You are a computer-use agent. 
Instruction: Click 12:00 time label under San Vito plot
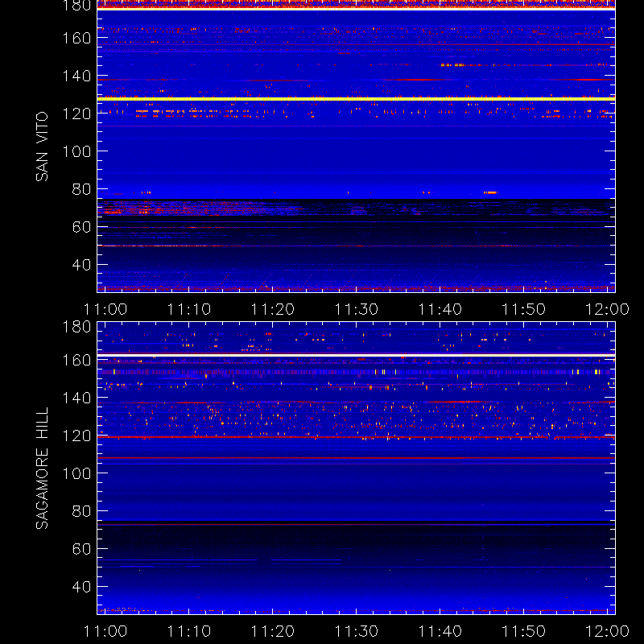[607, 309]
